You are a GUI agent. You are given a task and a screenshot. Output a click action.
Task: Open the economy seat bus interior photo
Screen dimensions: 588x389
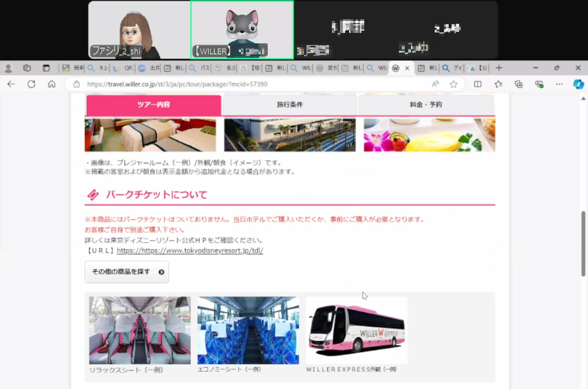point(248,330)
